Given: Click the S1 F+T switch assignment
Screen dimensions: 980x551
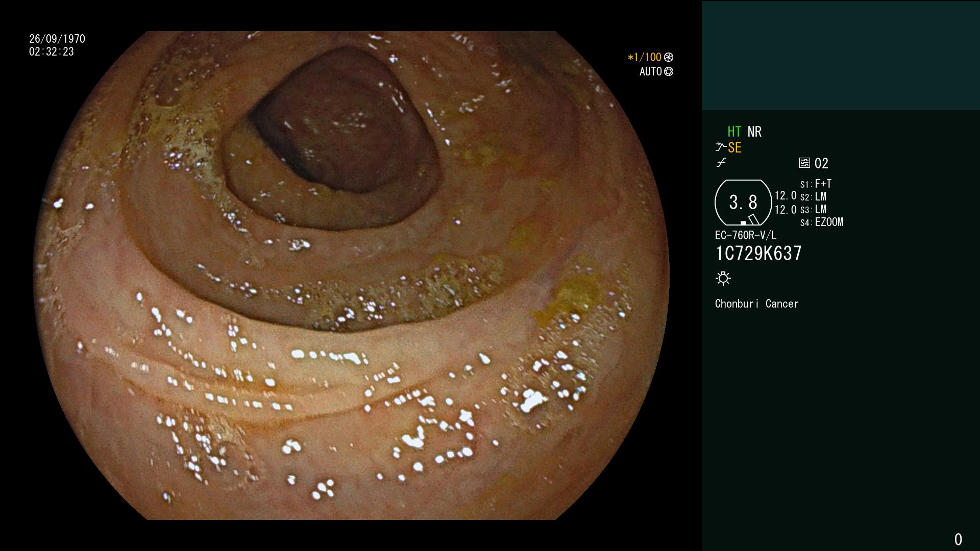Looking at the screenshot, I should 816,184.
